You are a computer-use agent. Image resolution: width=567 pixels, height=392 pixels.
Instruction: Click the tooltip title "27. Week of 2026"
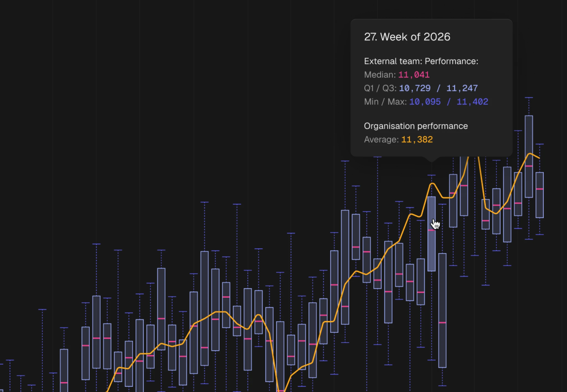click(x=407, y=37)
